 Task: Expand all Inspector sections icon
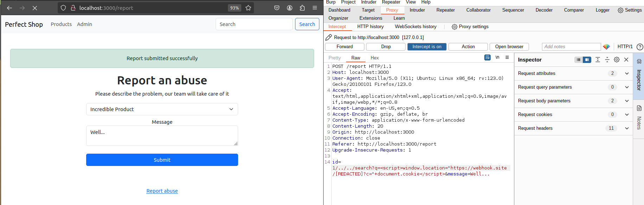pos(598,60)
